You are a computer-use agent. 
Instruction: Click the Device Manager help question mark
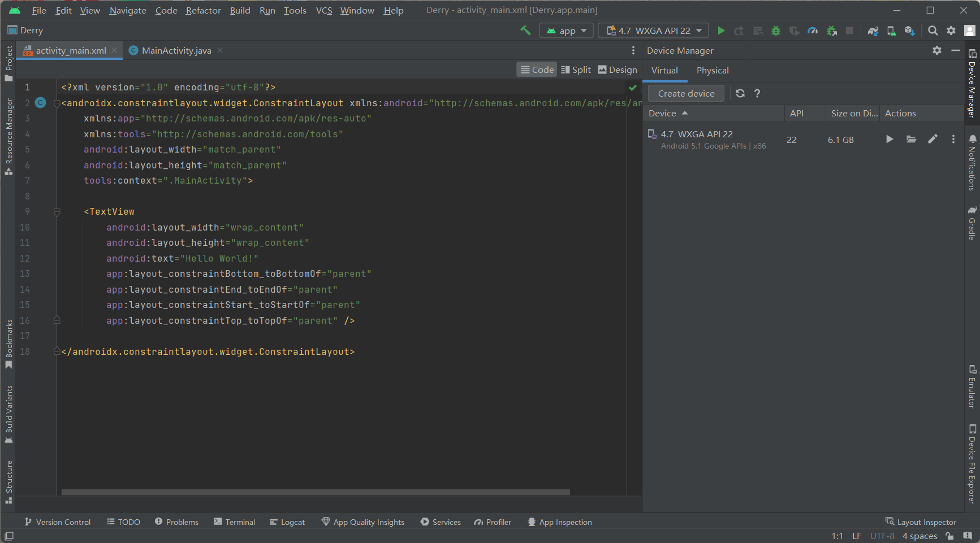[x=757, y=93]
